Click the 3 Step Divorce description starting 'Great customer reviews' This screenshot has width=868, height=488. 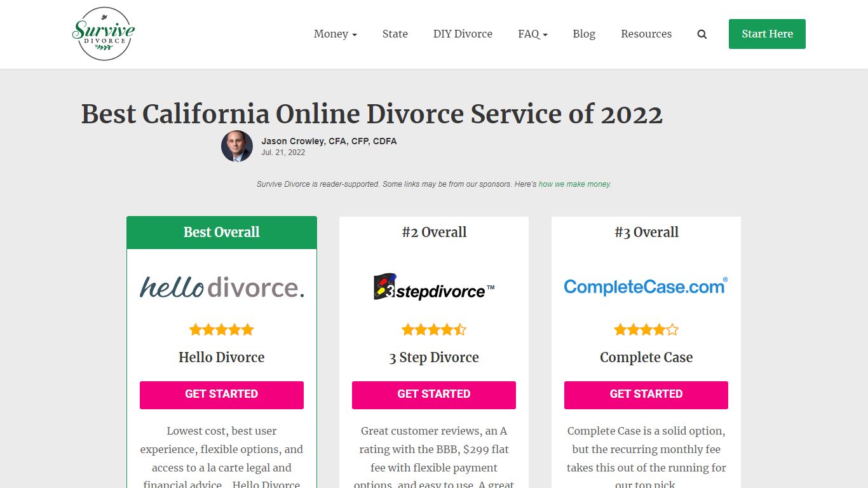434,457
